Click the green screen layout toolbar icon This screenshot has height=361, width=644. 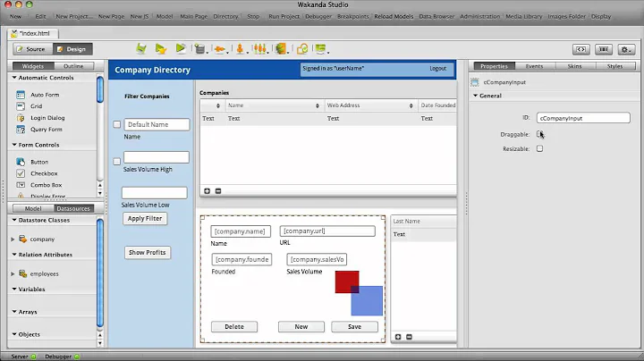(321, 49)
